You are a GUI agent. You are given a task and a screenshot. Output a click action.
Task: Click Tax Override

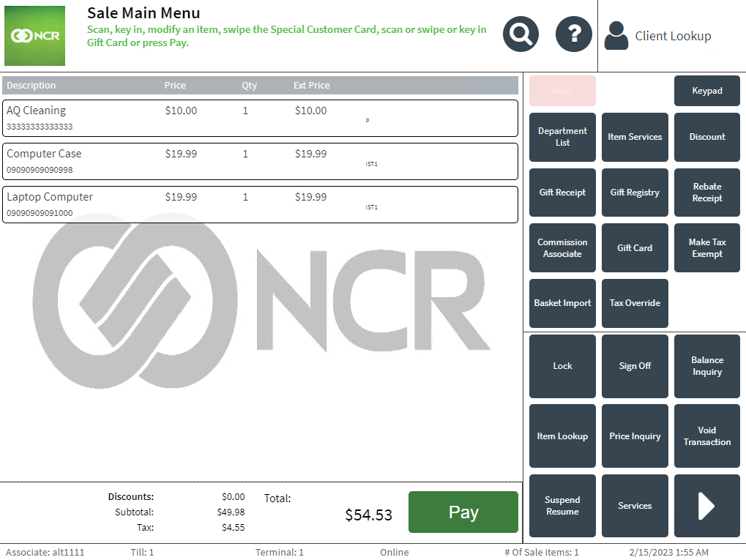tap(635, 303)
